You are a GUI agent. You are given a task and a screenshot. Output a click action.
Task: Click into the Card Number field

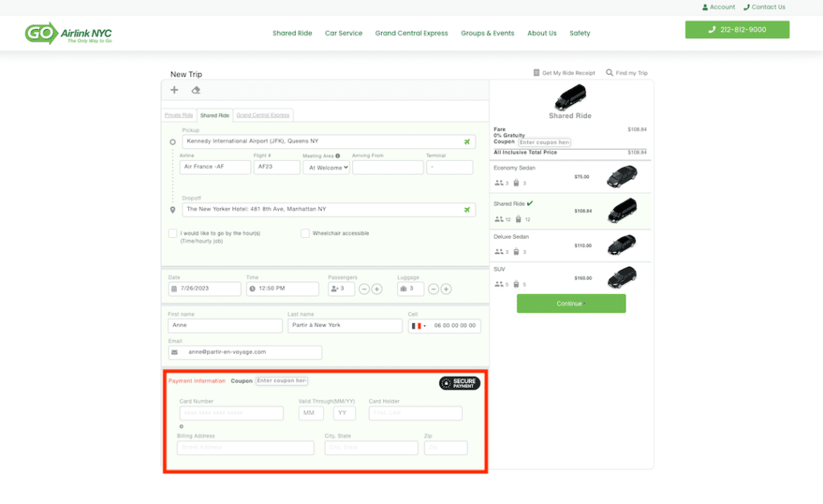[x=231, y=414]
